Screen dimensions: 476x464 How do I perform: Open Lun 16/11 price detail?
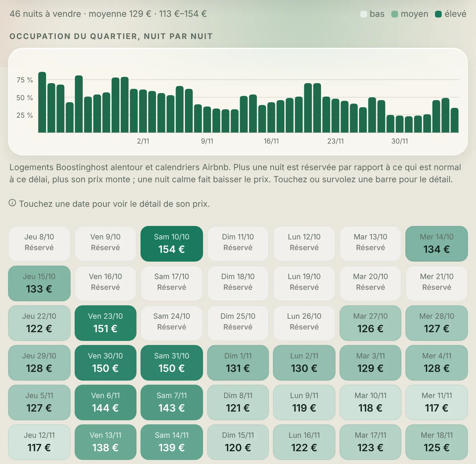[x=304, y=442]
